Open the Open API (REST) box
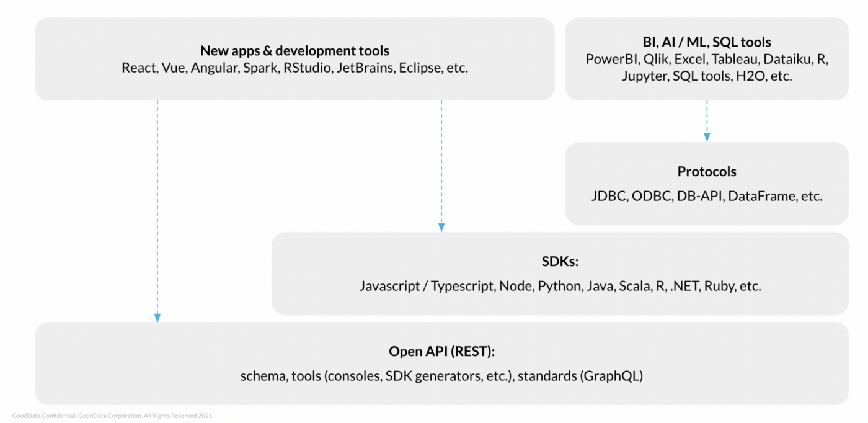Screen dimensions: 868x423 [x=441, y=351]
